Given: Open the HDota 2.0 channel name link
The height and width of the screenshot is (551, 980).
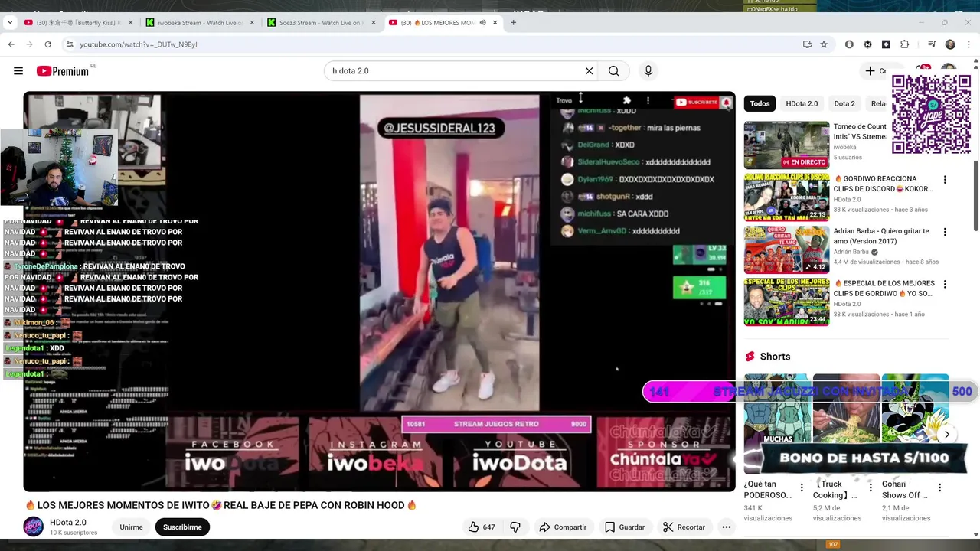Looking at the screenshot, I should pyautogui.click(x=68, y=523).
